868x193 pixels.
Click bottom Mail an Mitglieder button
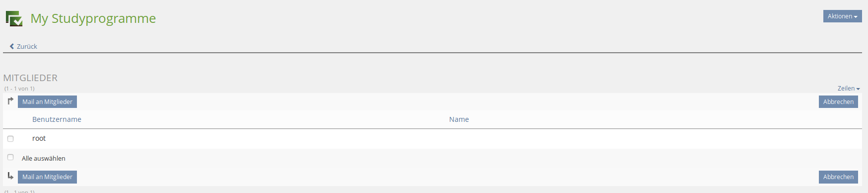tap(47, 177)
